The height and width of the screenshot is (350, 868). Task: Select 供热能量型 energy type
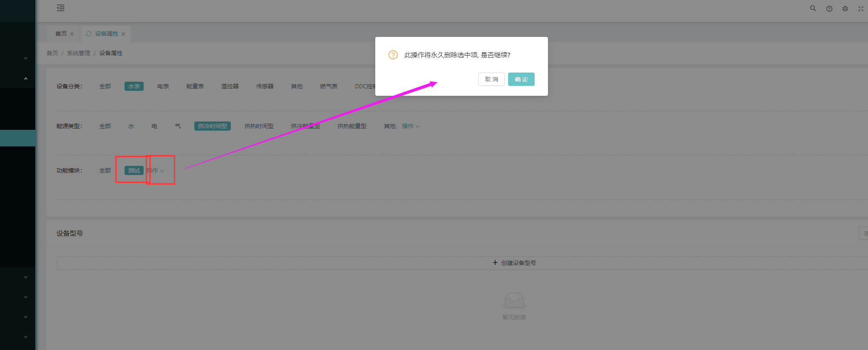pyautogui.click(x=352, y=126)
